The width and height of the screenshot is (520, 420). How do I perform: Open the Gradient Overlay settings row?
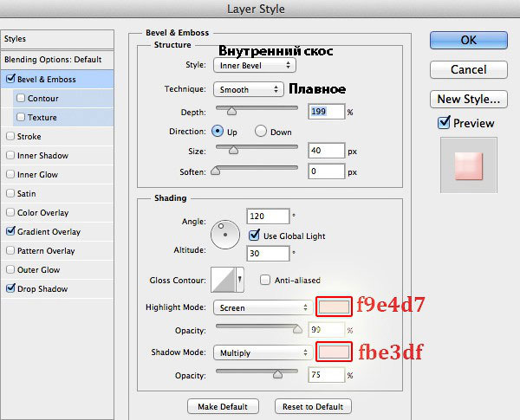click(57, 231)
